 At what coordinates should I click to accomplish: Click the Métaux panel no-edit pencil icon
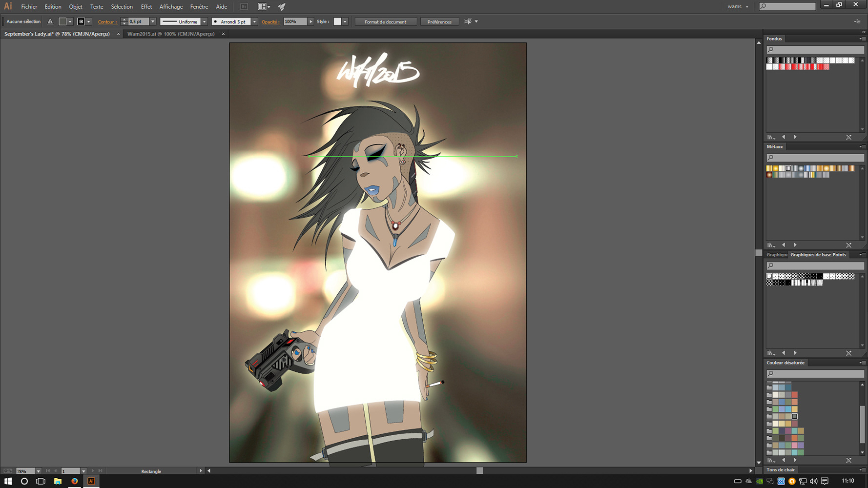(848, 245)
